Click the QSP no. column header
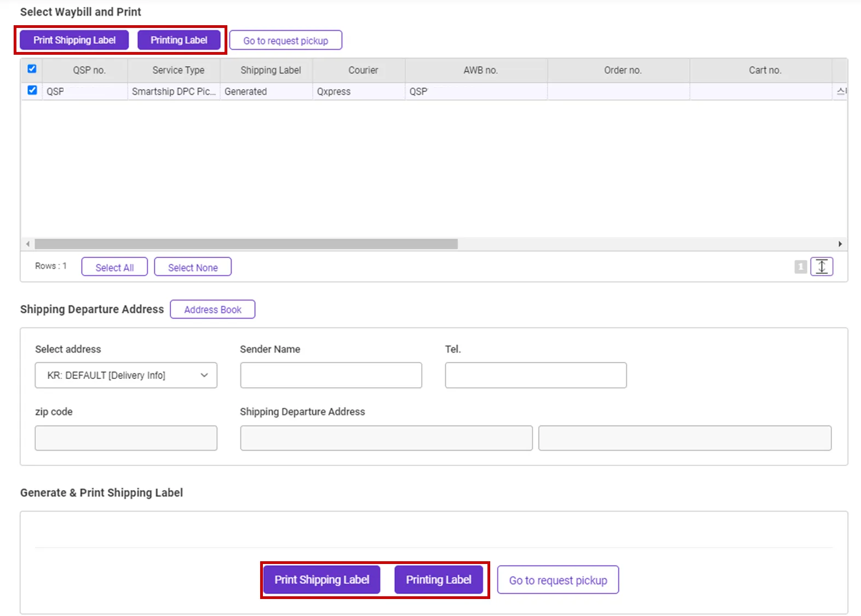Image resolution: width=861 pixels, height=616 pixels. coord(85,71)
